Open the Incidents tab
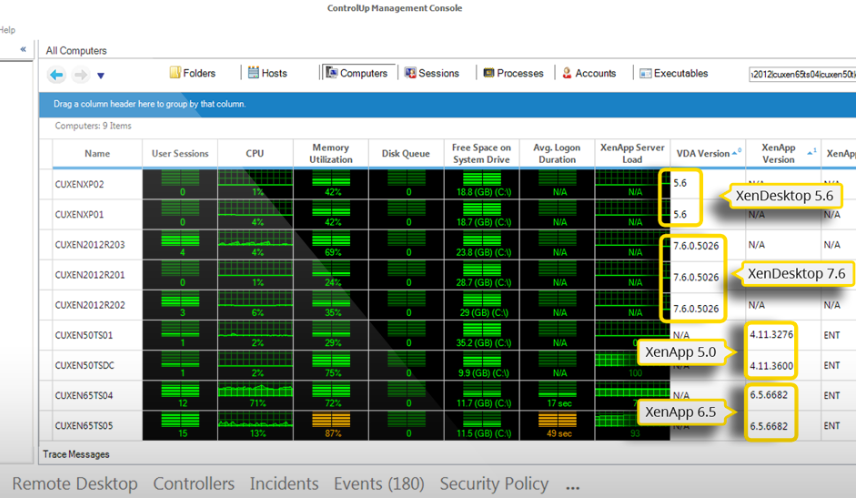The width and height of the screenshot is (856, 498). point(284,483)
